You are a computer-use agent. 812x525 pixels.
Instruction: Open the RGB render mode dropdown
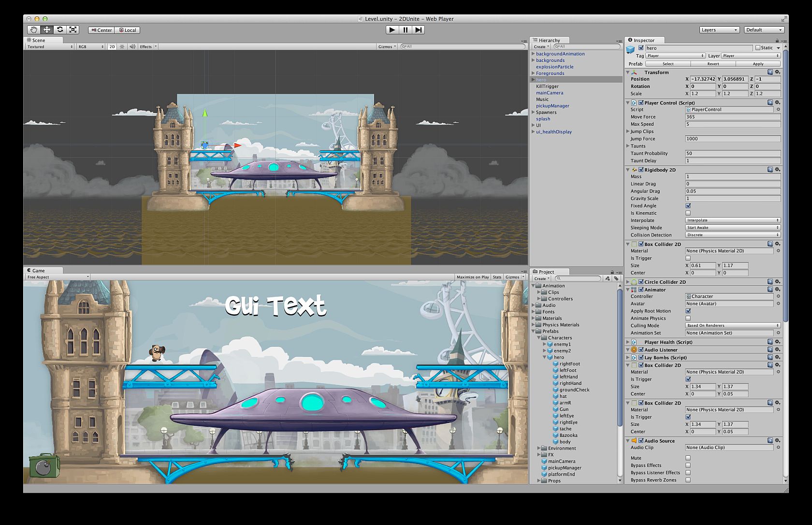click(91, 47)
